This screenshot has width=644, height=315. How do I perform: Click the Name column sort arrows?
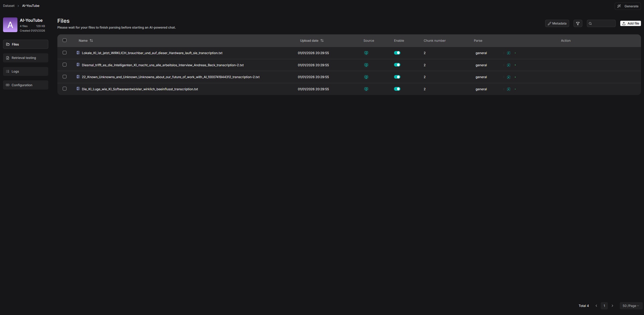coord(91,41)
